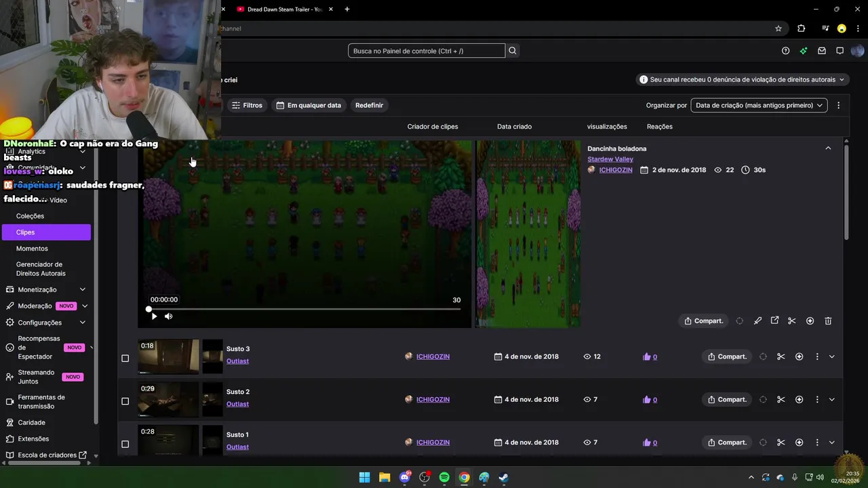
Task: Click scissors icon on Susto 2 row
Action: (x=781, y=399)
